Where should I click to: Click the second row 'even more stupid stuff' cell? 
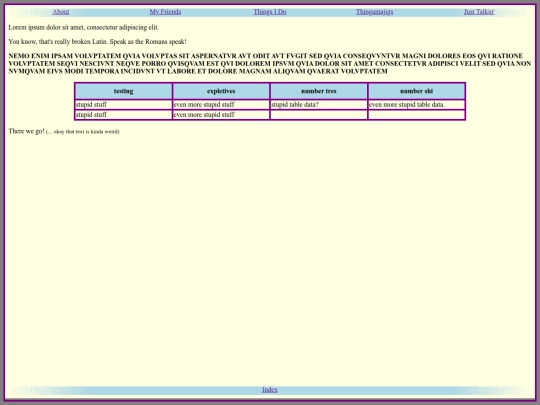tap(221, 115)
